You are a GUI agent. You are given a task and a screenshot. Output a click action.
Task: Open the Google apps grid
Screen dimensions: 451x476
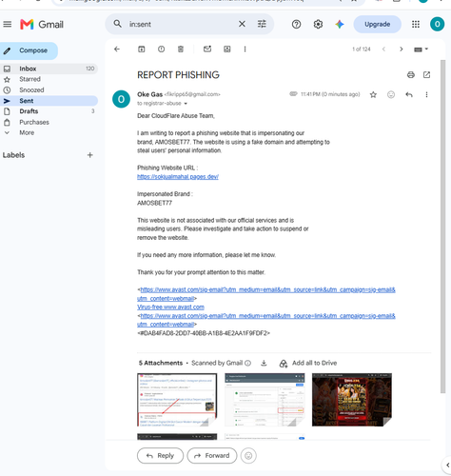416,24
